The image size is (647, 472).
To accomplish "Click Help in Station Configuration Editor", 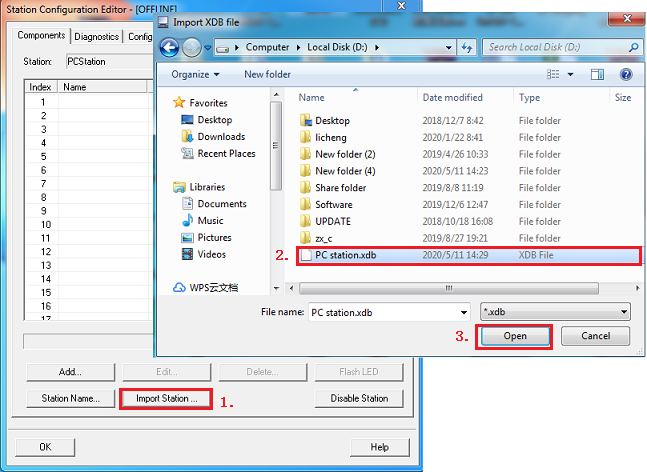I will (380, 447).
